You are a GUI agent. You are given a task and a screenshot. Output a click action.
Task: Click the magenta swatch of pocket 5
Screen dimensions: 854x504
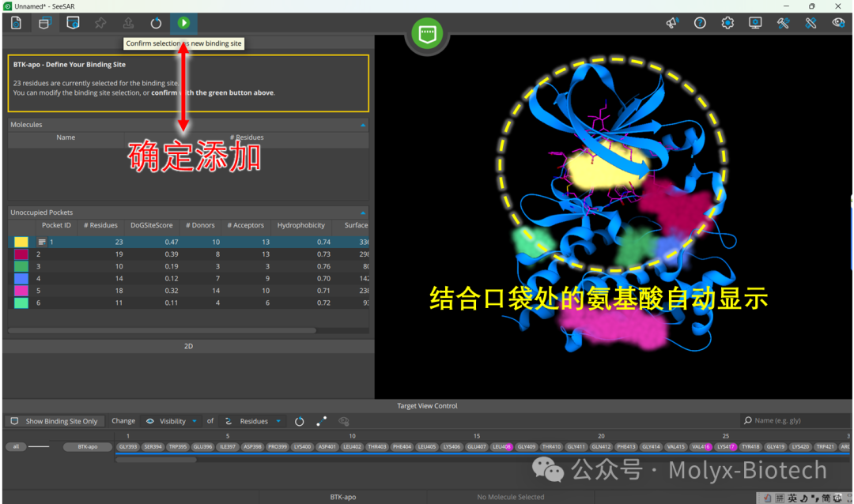click(21, 291)
